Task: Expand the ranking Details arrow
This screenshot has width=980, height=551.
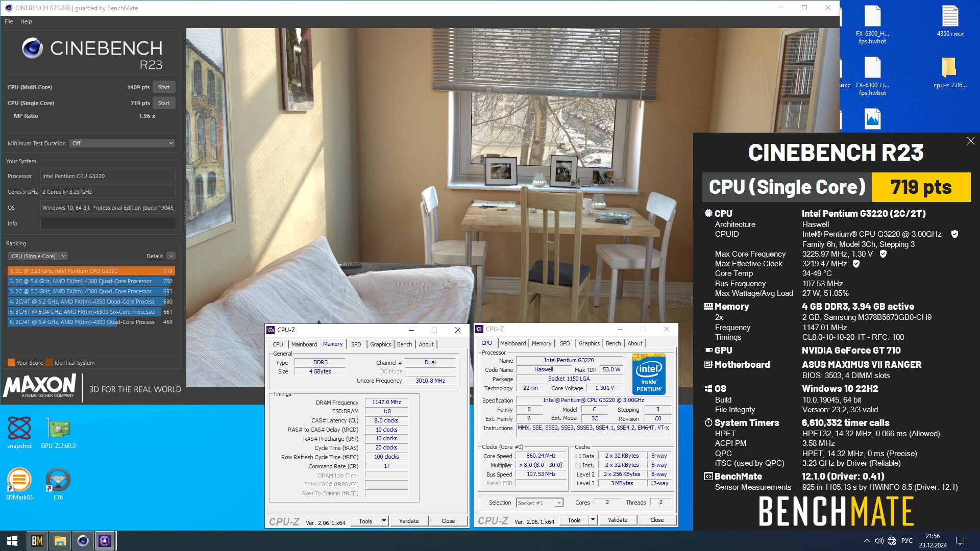Action: click(171, 256)
